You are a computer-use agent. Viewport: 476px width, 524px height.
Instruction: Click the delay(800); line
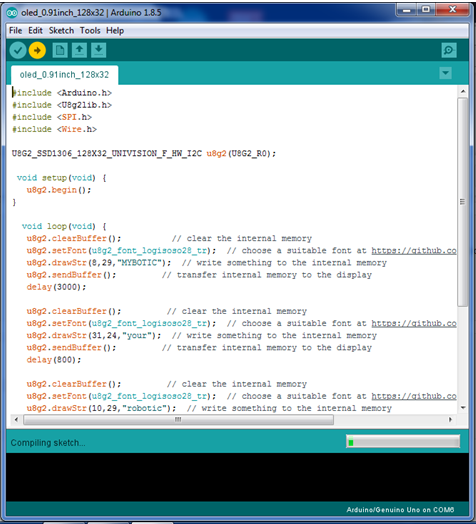click(x=54, y=360)
